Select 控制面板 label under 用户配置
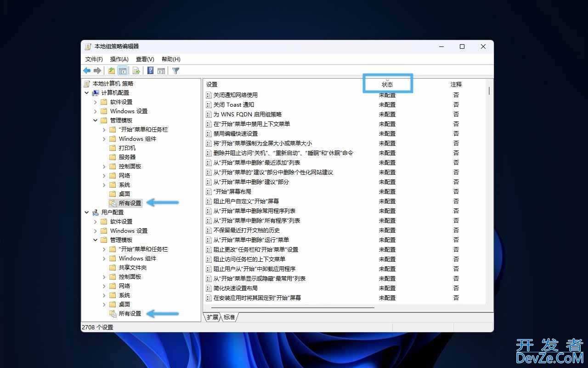Screen dimensions: 588x368 tap(130, 277)
